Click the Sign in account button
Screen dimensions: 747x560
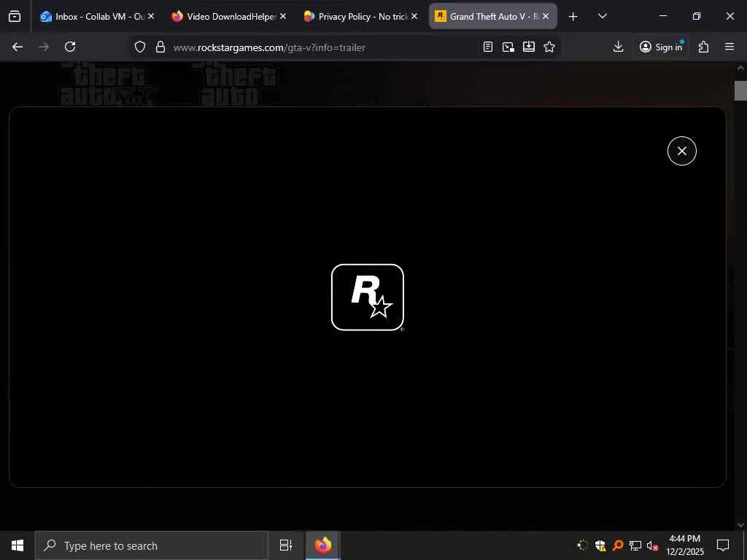[x=661, y=47]
